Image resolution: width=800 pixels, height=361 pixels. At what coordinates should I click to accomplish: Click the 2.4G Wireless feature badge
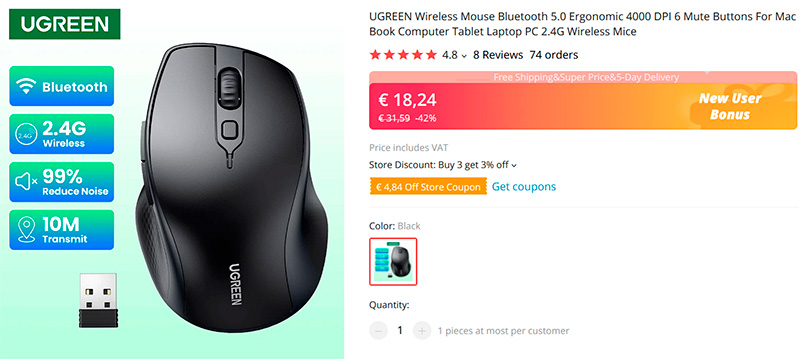(61, 134)
